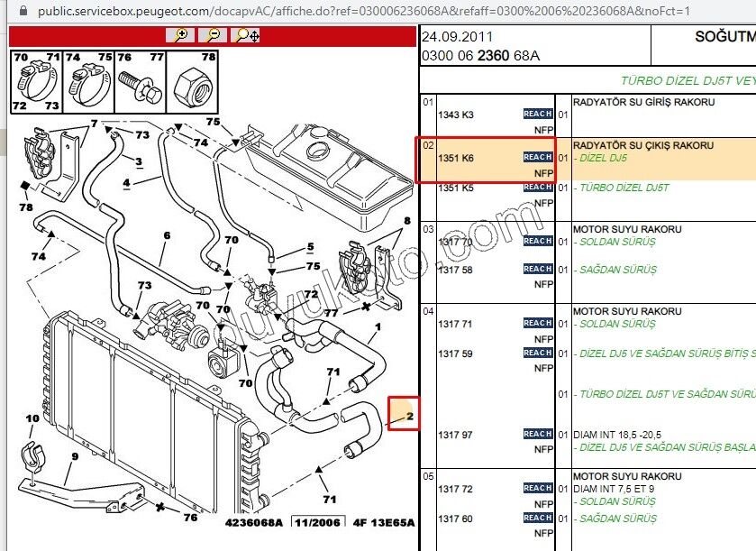Click REACH badge for part 1317 58
The width and height of the screenshot is (756, 551).
(x=538, y=269)
